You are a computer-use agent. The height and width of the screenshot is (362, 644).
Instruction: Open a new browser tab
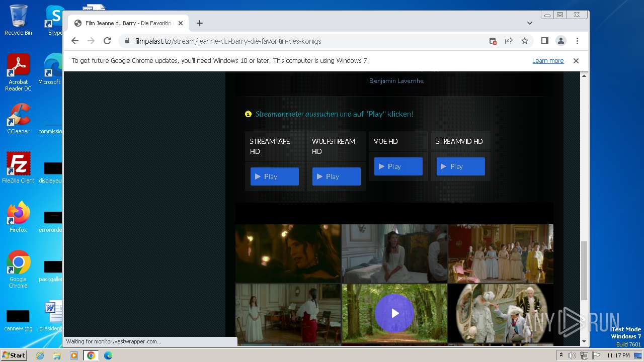point(200,23)
